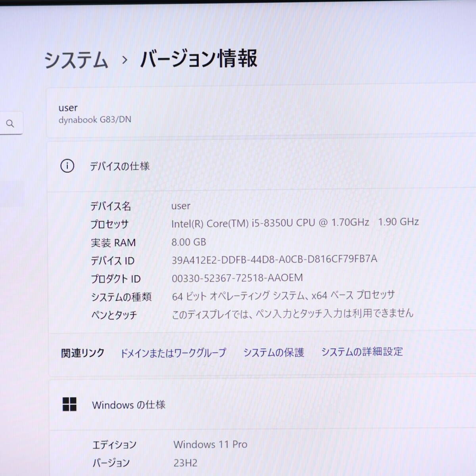This screenshot has width=476, height=476.
Task: Select the 64 ビット system type value
Action: click(x=284, y=296)
